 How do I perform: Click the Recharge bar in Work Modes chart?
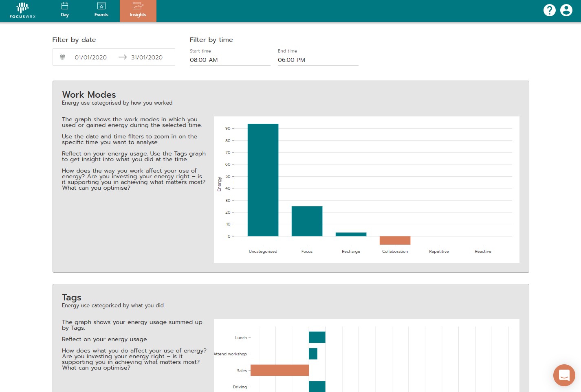(351, 234)
